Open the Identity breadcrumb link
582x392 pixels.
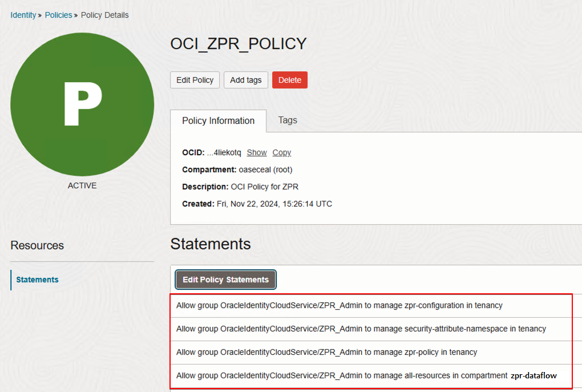[x=23, y=15]
